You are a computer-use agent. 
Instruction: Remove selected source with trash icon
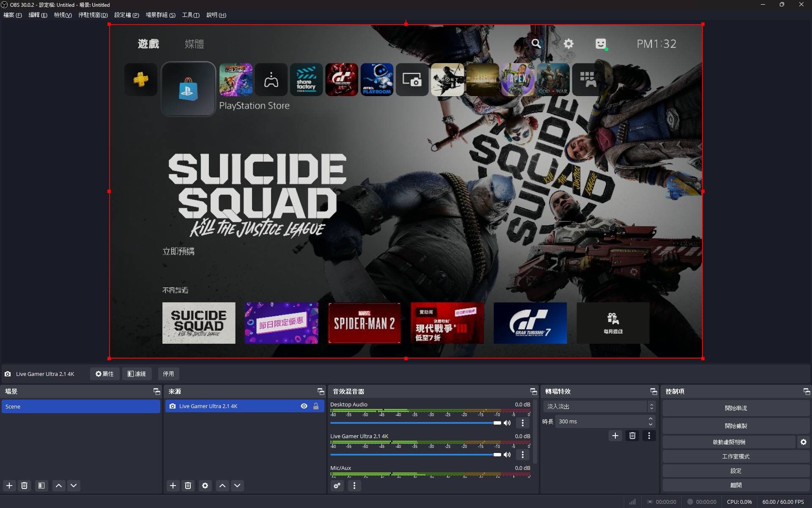coord(188,486)
